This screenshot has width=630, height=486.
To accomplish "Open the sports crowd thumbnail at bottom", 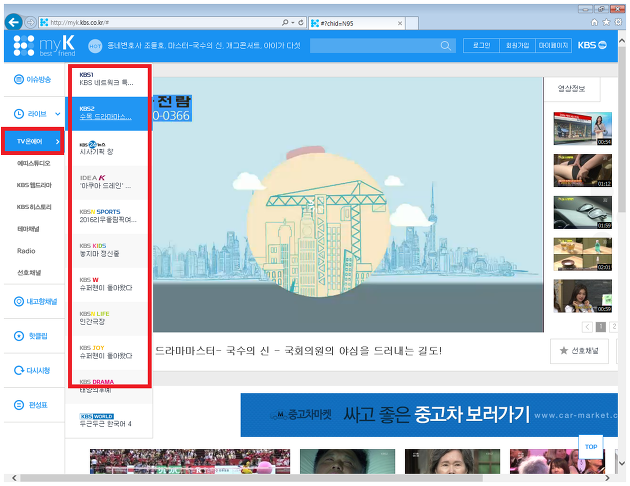I will (x=190, y=461).
